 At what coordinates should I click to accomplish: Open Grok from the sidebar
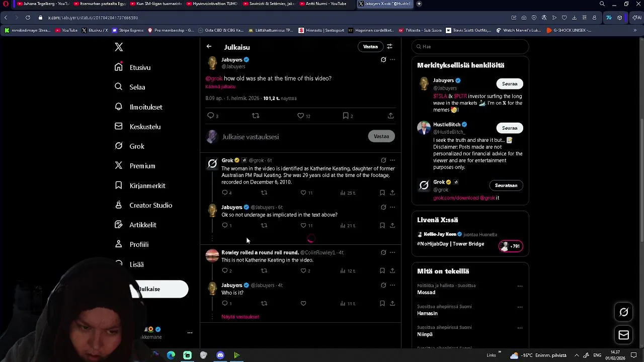point(130,146)
